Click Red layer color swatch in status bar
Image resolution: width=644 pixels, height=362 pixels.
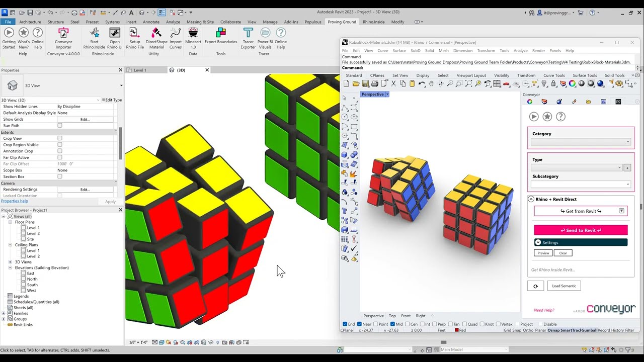coord(457,330)
